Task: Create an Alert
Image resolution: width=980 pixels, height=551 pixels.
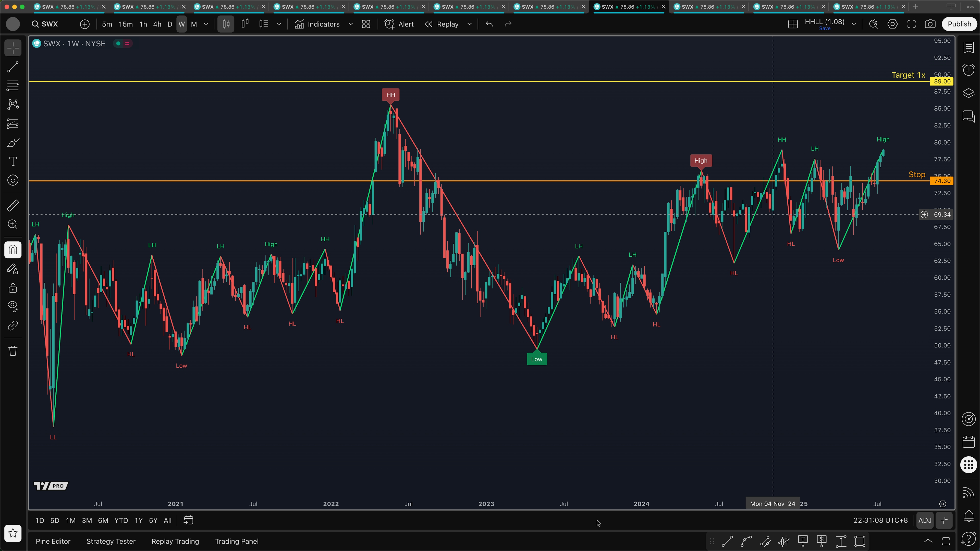Action: [399, 24]
